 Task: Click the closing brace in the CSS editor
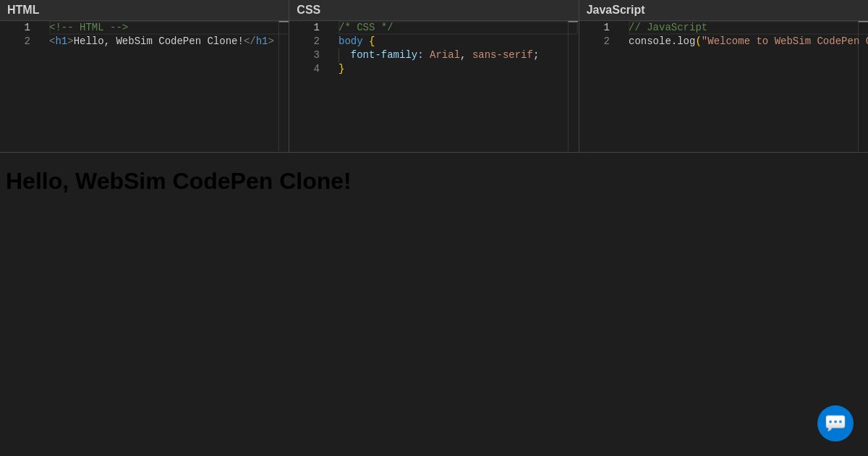pyautogui.click(x=341, y=69)
